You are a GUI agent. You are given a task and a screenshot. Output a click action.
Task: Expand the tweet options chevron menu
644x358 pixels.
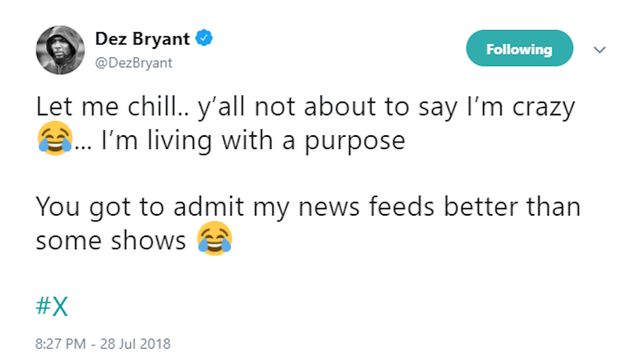coord(600,49)
